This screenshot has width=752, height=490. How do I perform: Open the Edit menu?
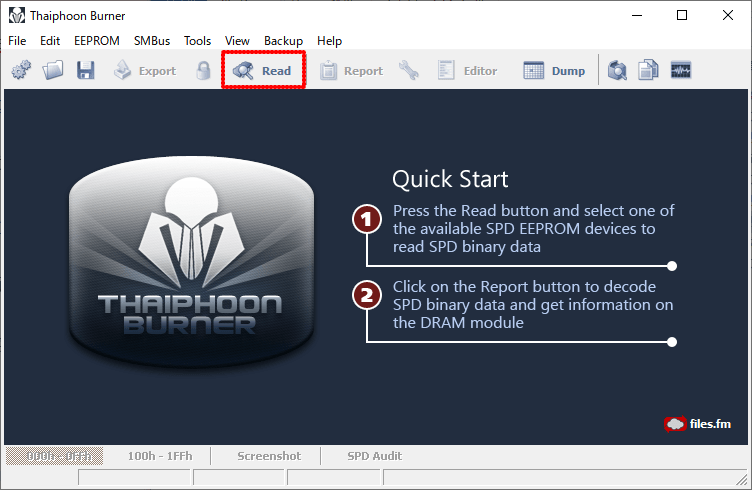(x=50, y=41)
